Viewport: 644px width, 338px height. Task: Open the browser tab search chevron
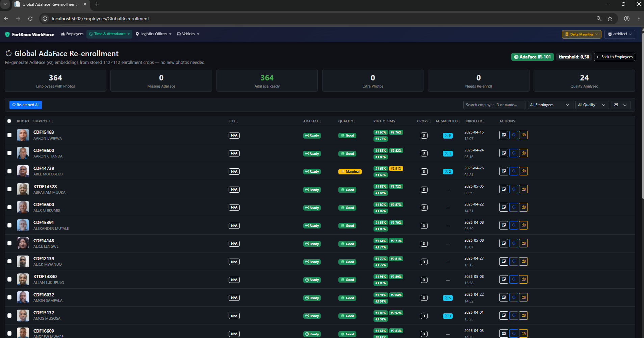tap(5, 4)
